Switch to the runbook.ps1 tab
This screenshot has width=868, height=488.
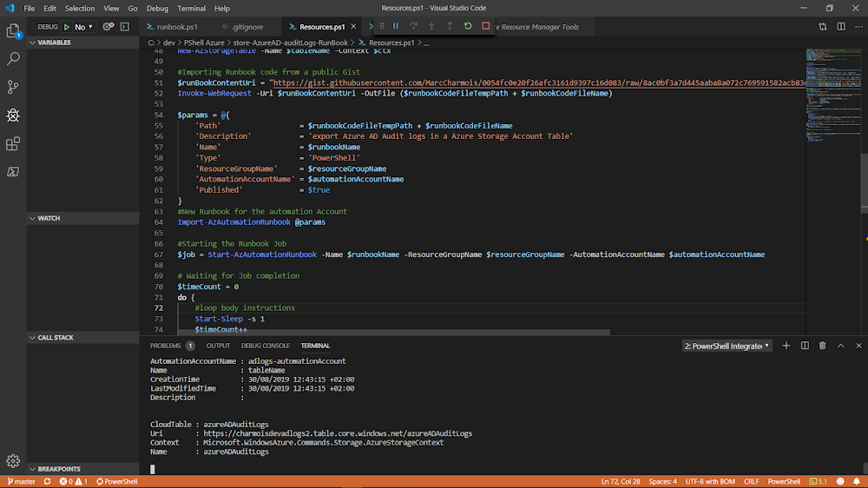(x=176, y=27)
